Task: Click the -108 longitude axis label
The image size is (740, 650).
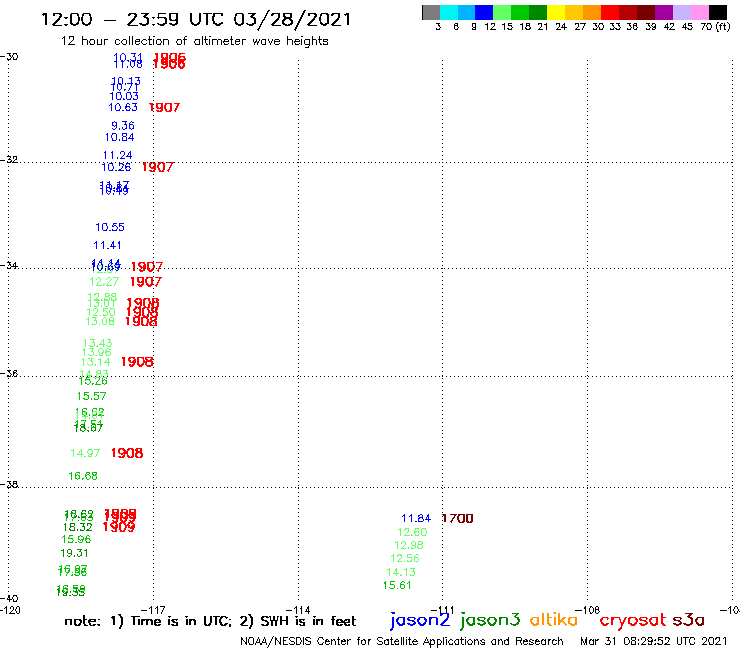Action: click(588, 610)
